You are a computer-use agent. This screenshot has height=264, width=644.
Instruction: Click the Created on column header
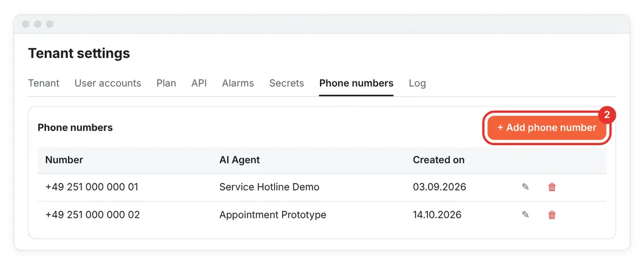[x=439, y=160]
